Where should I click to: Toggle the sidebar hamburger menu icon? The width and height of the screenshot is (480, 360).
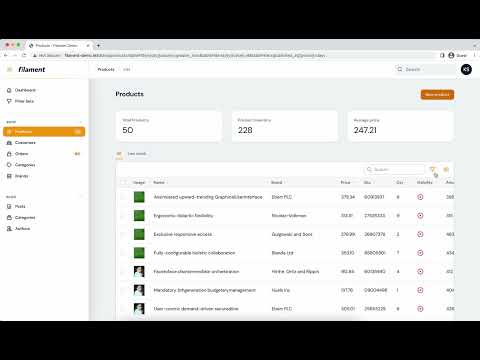coord(10,69)
